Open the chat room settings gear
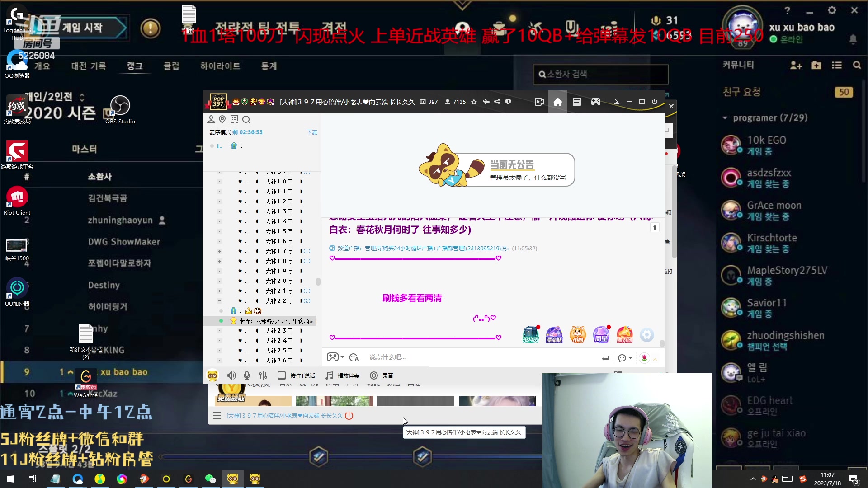Viewport: 868px width, 488px height. pos(647,335)
